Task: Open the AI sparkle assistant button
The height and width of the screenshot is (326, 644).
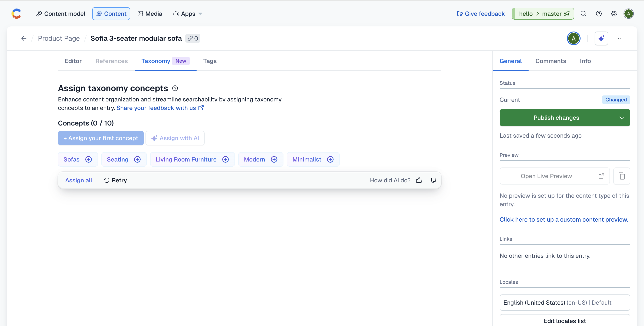Action: coord(601,38)
